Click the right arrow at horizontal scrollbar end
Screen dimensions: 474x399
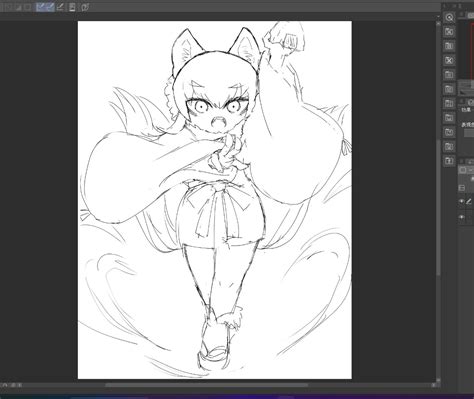[x=434, y=385]
